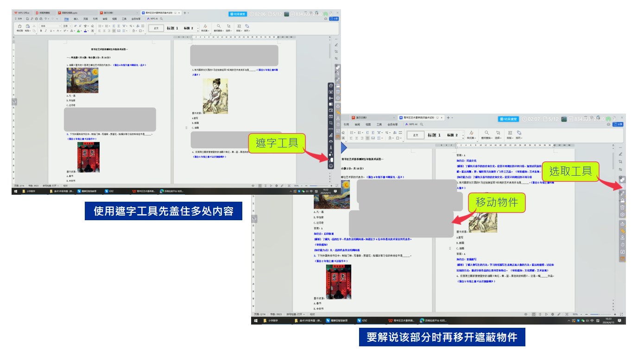The image size is (644, 357).
Task: Click the blue 结束课堂 button in the left window
Action: [x=238, y=14]
